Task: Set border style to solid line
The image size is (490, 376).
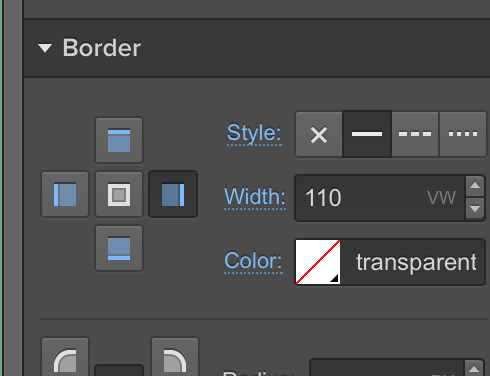Action: click(x=367, y=134)
